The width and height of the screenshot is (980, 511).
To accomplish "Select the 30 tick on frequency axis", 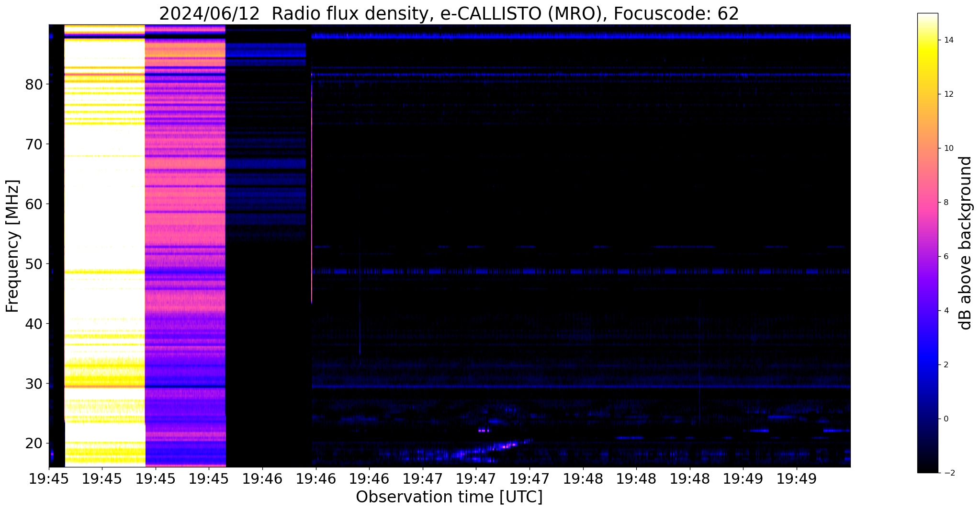I will 34,384.
